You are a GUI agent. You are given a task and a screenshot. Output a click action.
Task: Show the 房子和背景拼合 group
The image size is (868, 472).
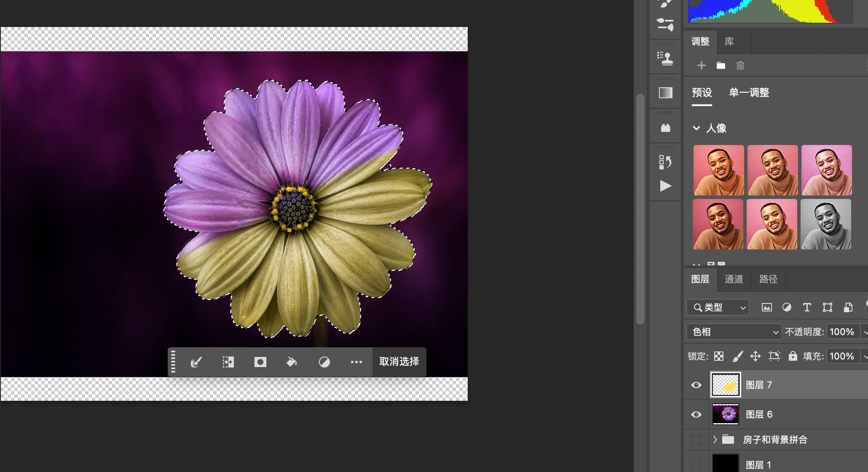coord(696,440)
